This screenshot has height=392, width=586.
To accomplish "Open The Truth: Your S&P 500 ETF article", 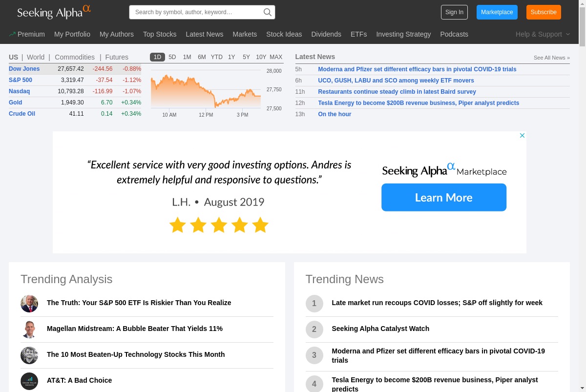I will (x=139, y=303).
